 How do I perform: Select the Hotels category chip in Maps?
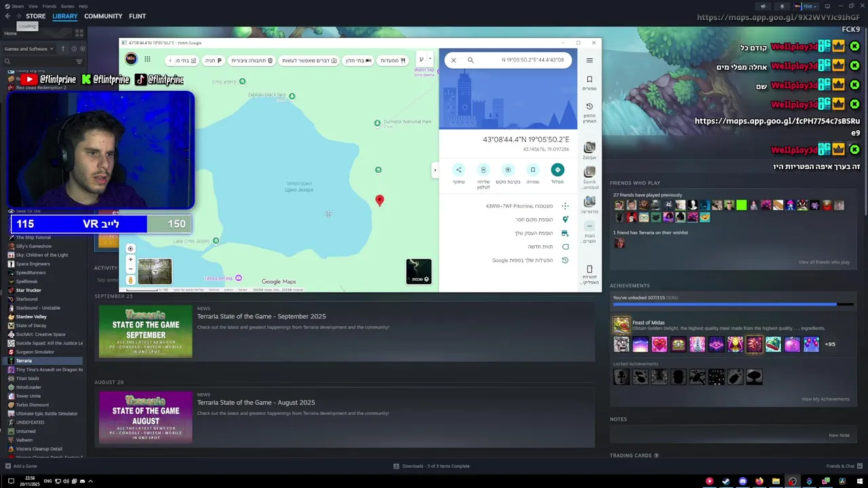tap(359, 60)
